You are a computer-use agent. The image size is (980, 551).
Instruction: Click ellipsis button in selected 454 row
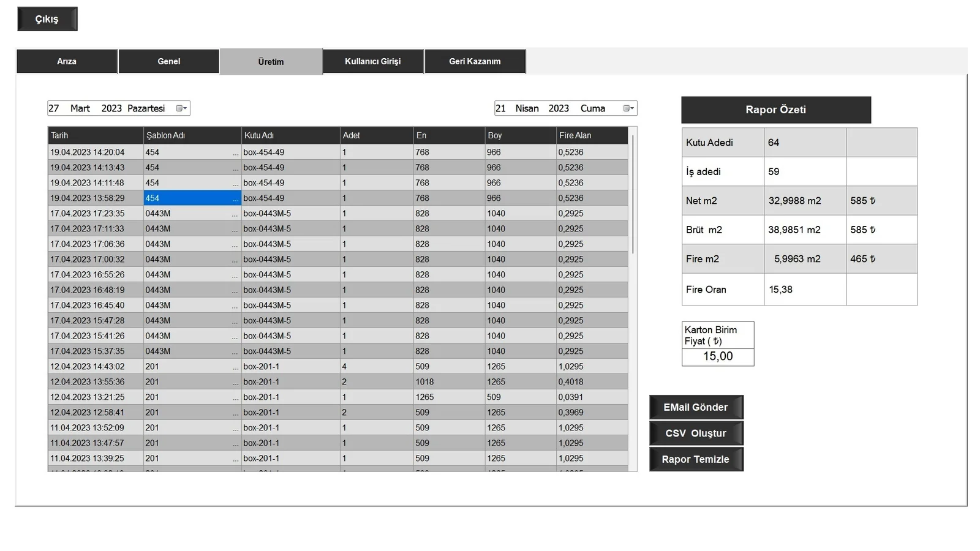coord(235,198)
